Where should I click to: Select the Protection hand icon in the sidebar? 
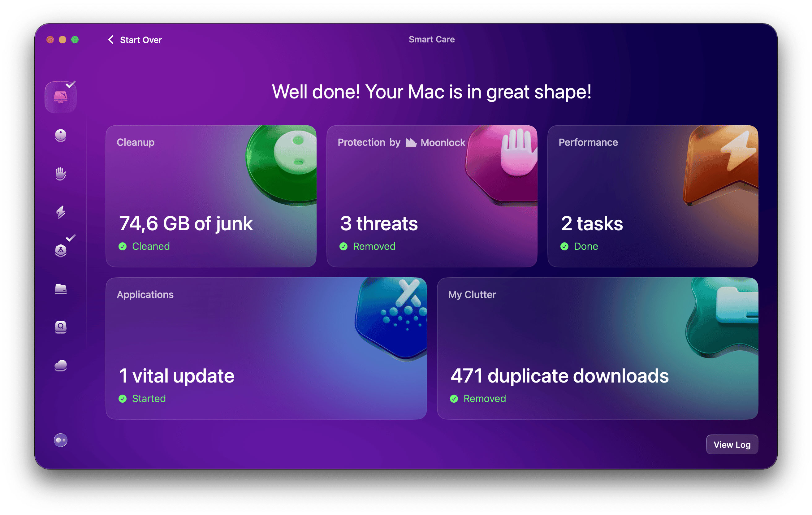[61, 174]
